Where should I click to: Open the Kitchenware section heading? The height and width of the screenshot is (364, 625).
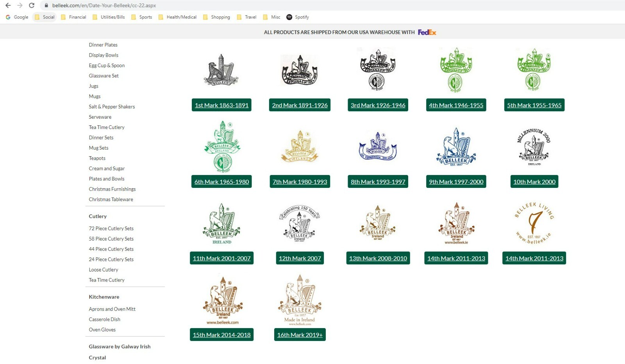pyautogui.click(x=104, y=297)
